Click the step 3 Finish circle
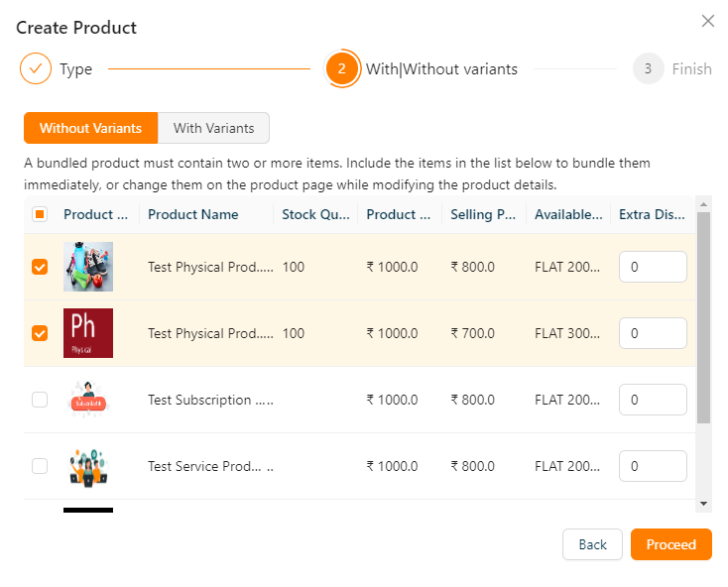Viewport: 728px width, 587px height. (648, 69)
